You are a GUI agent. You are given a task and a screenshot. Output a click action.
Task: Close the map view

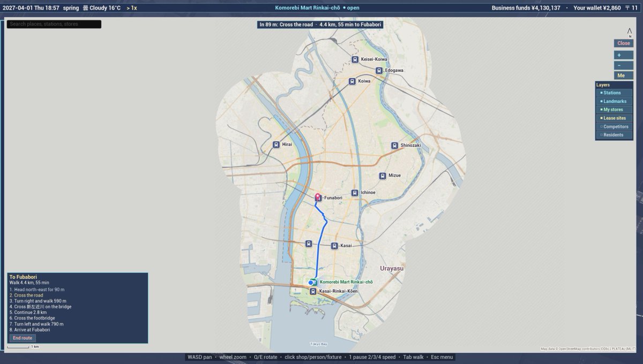point(623,43)
